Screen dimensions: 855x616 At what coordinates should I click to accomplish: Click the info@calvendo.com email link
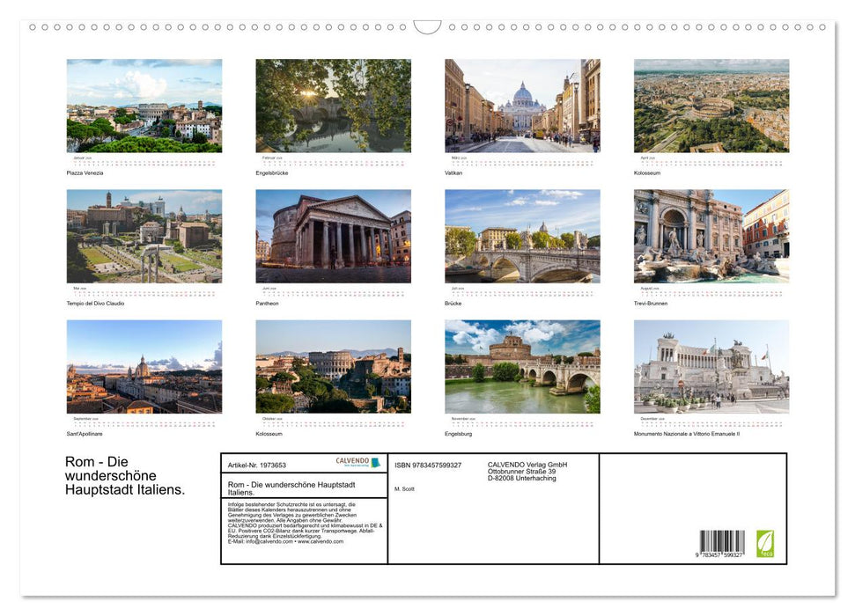[270, 542]
